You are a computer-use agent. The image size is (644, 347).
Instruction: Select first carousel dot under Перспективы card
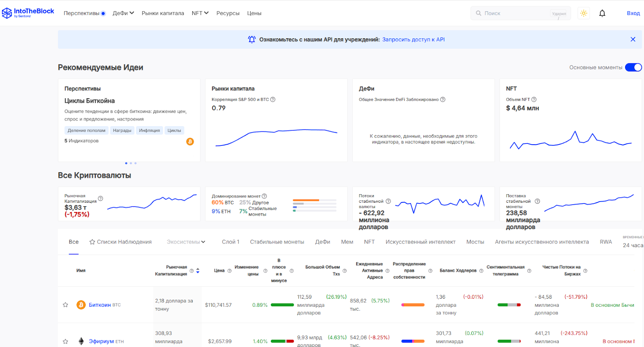[126, 163]
